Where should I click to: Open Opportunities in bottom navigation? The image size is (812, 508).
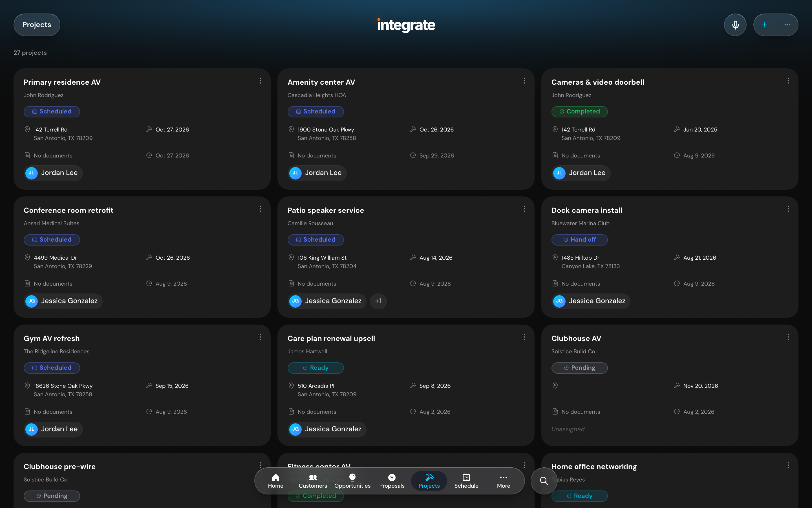coord(352,481)
